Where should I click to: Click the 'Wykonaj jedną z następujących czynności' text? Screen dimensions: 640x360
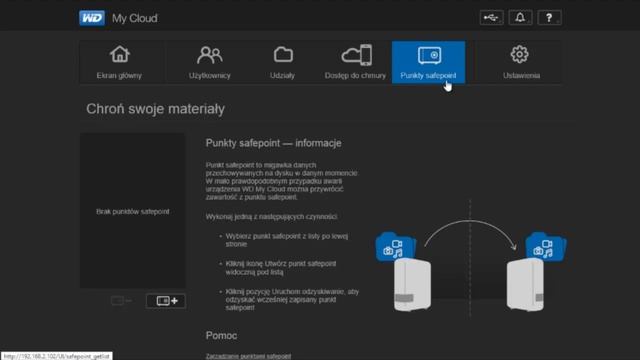click(271, 217)
